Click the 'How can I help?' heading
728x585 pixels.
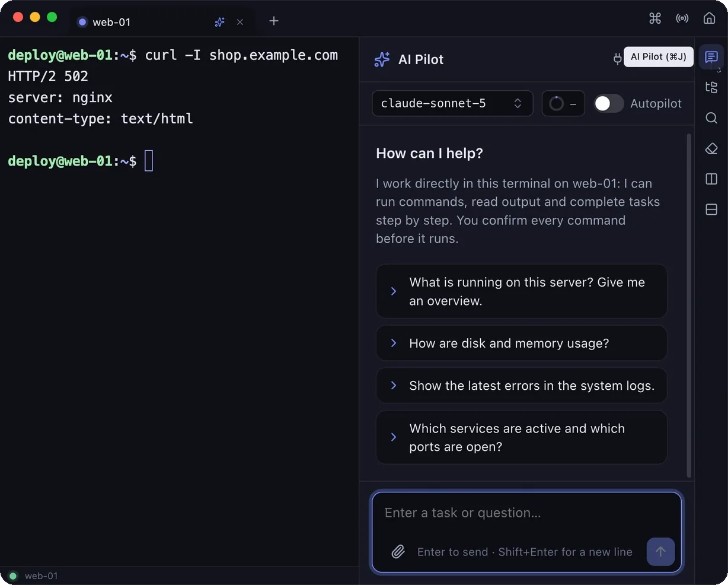point(429,153)
